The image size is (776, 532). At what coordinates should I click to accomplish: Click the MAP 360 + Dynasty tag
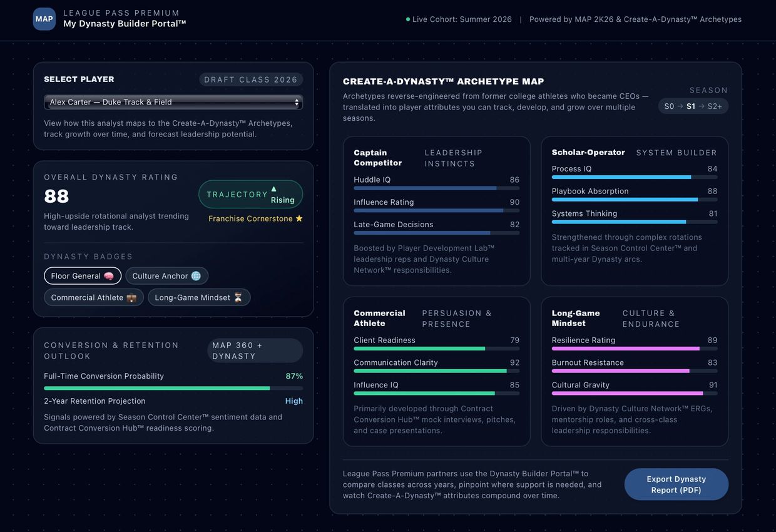point(255,350)
